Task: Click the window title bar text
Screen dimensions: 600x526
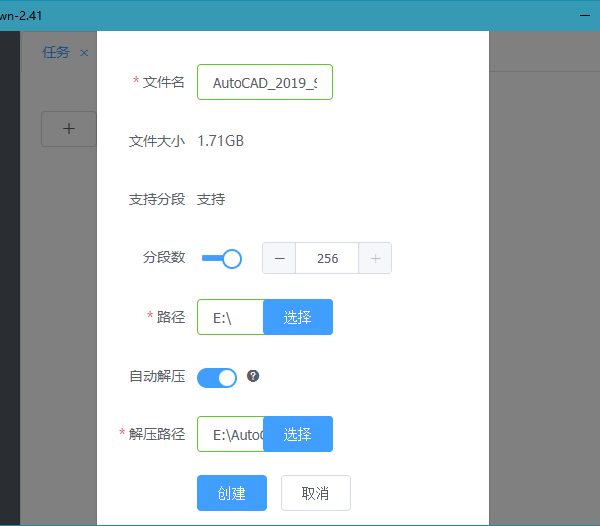Action: coord(22,15)
